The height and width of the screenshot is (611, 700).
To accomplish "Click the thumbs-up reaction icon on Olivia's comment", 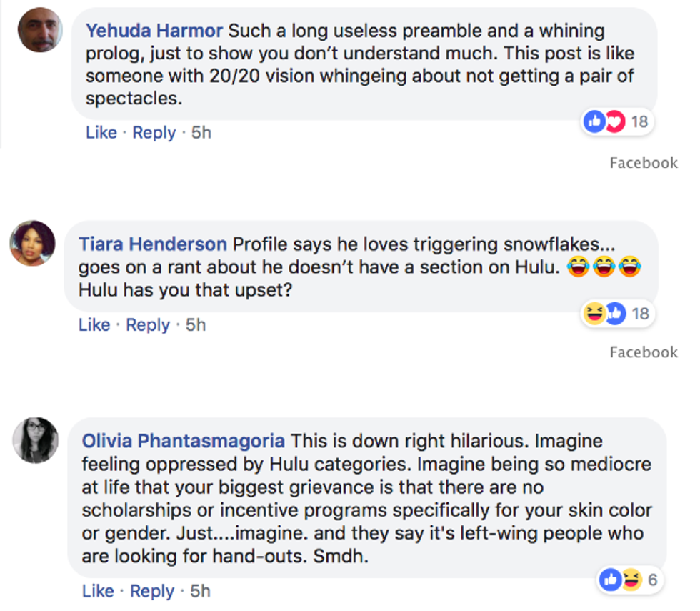I will (611, 580).
